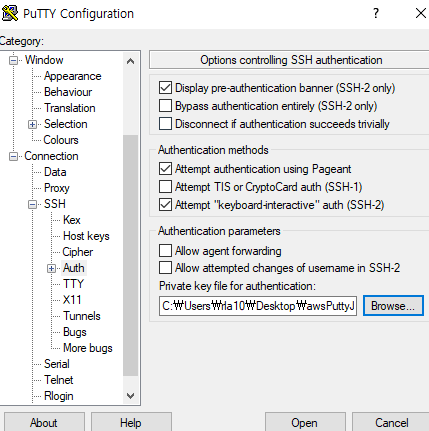This screenshot has width=429, height=431.
Task: Open the Bugs category
Action: click(75, 332)
